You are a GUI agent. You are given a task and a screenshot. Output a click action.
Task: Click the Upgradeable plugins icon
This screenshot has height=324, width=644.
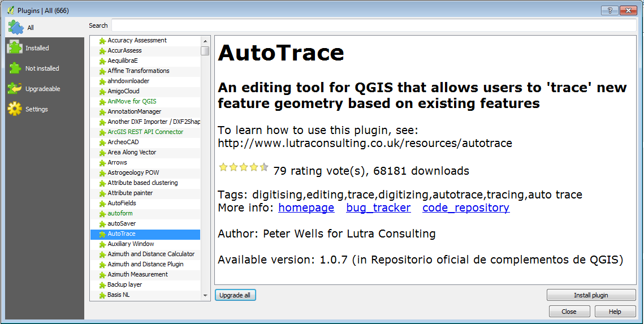point(15,89)
